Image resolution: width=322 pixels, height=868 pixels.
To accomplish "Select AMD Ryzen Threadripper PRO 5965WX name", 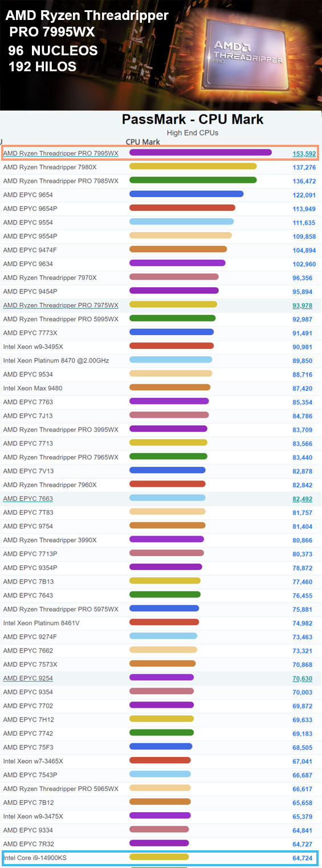I will (x=61, y=789).
